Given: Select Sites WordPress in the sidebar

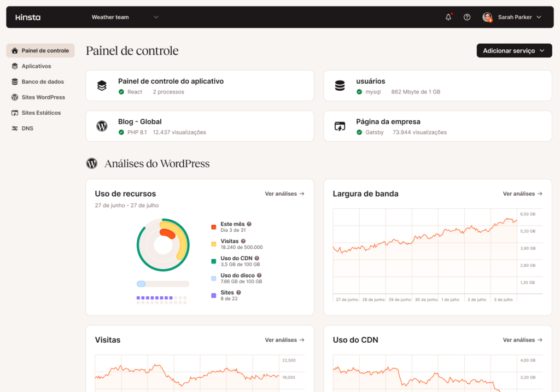Looking at the screenshot, I should pos(43,97).
